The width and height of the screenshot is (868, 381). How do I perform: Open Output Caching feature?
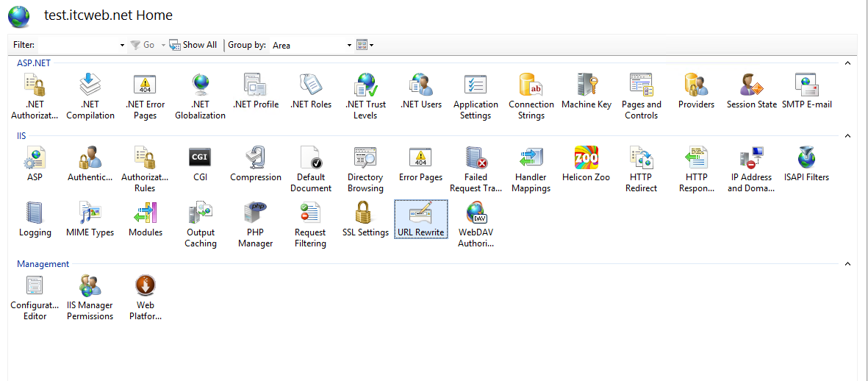pos(201,225)
